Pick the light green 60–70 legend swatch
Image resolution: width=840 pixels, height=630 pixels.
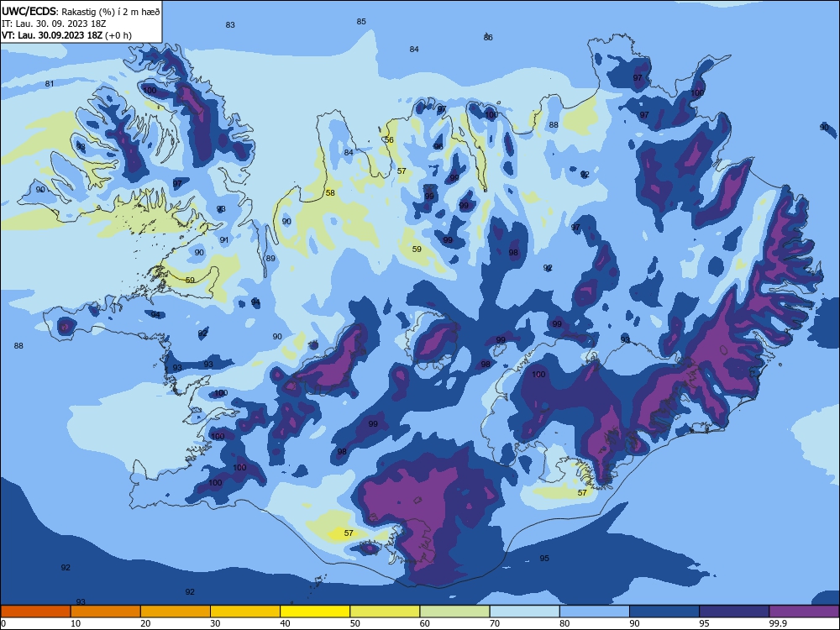point(454,612)
